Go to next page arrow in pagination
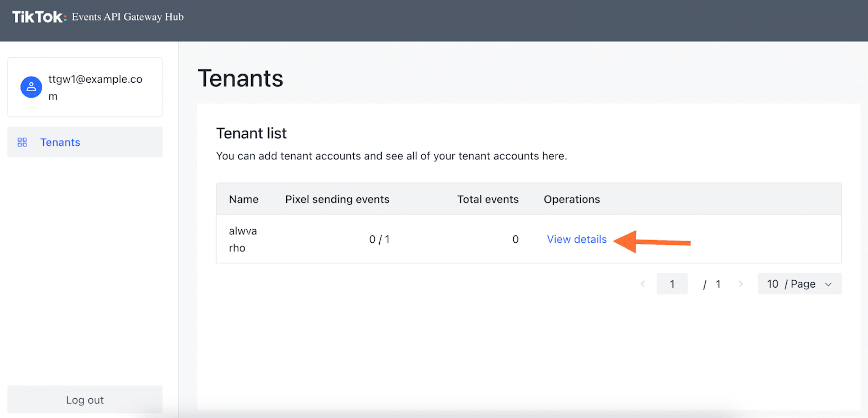The image size is (868, 418). [740, 284]
